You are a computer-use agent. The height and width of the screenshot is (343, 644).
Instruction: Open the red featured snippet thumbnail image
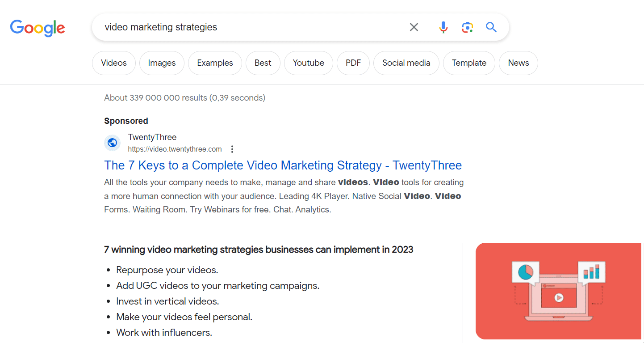pyautogui.click(x=558, y=291)
